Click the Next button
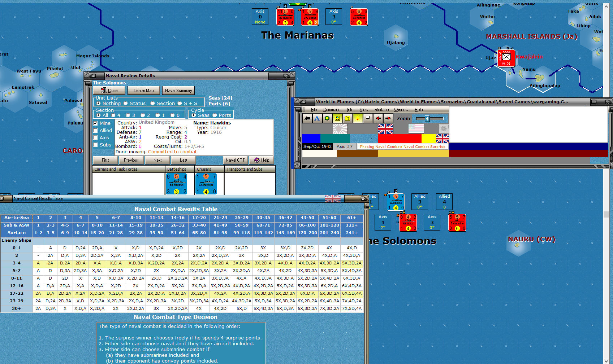Screen dimensions: 613x364 pos(157,160)
